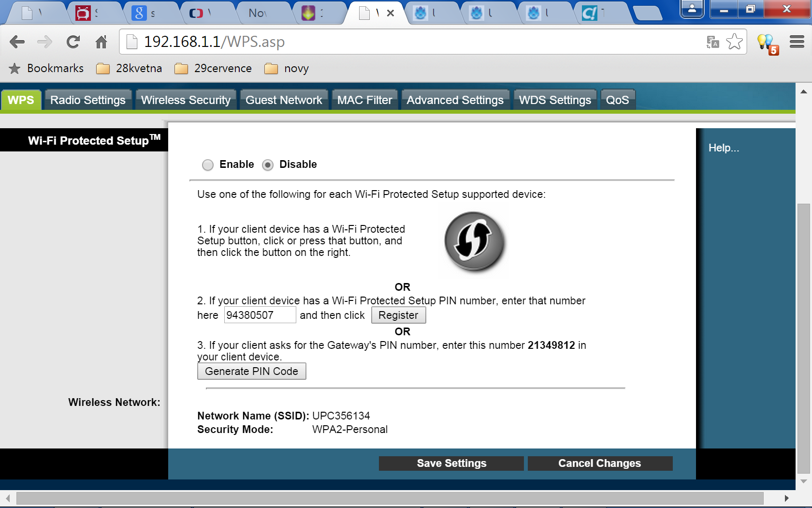Open the 28kvetna bookmarks folder
This screenshot has height=508, width=812.
(x=129, y=68)
